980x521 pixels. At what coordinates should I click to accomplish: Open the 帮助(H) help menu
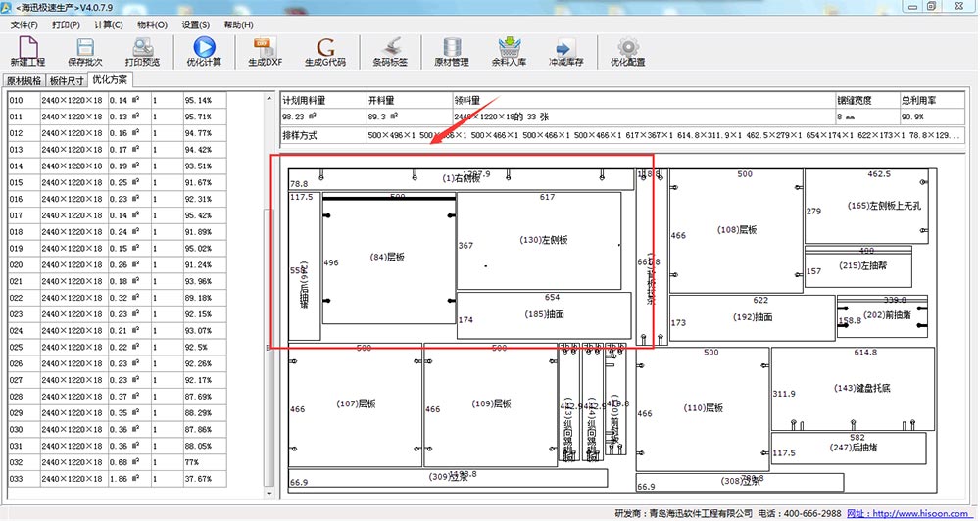(x=238, y=24)
